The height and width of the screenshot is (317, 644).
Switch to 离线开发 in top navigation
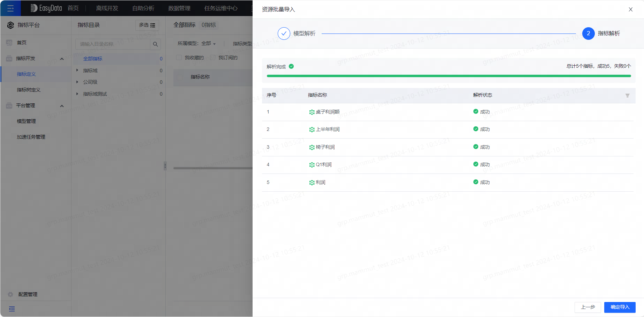point(107,8)
